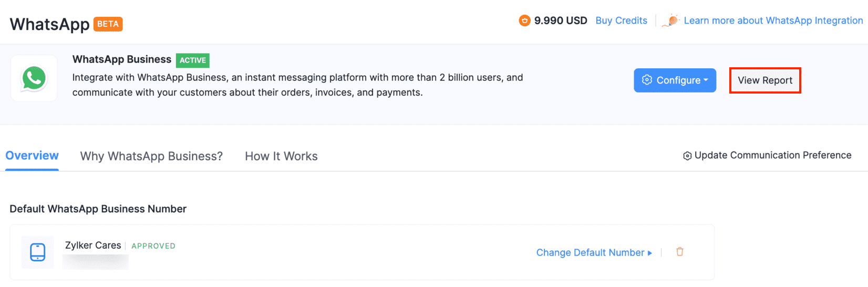Select the How It Works tab
868x287 pixels.
(x=281, y=156)
